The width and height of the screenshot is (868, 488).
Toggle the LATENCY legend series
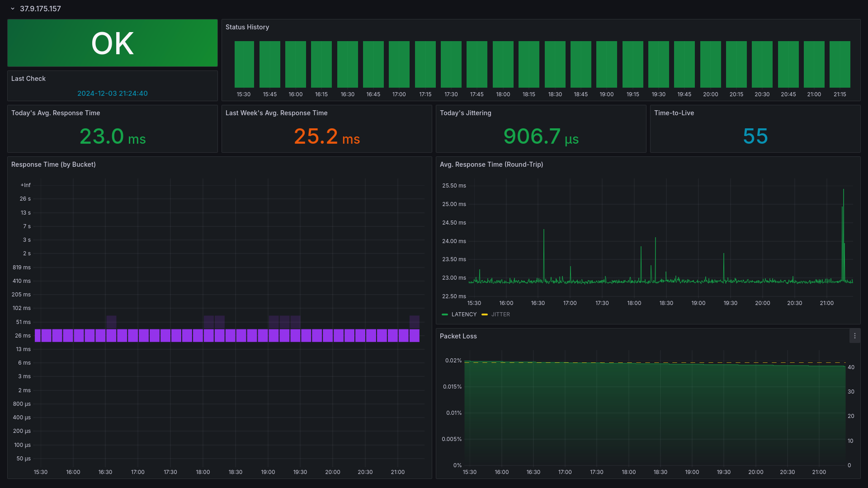(x=464, y=314)
